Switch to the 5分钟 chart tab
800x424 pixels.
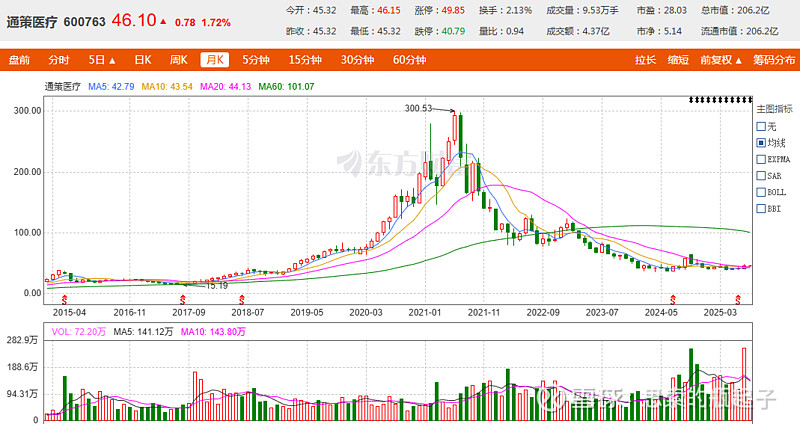click(256, 60)
